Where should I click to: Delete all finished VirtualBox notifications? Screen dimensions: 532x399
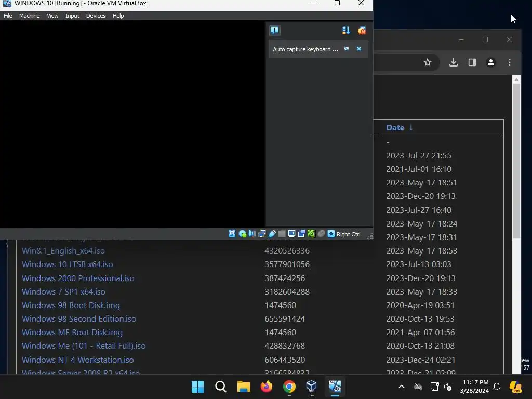click(362, 31)
